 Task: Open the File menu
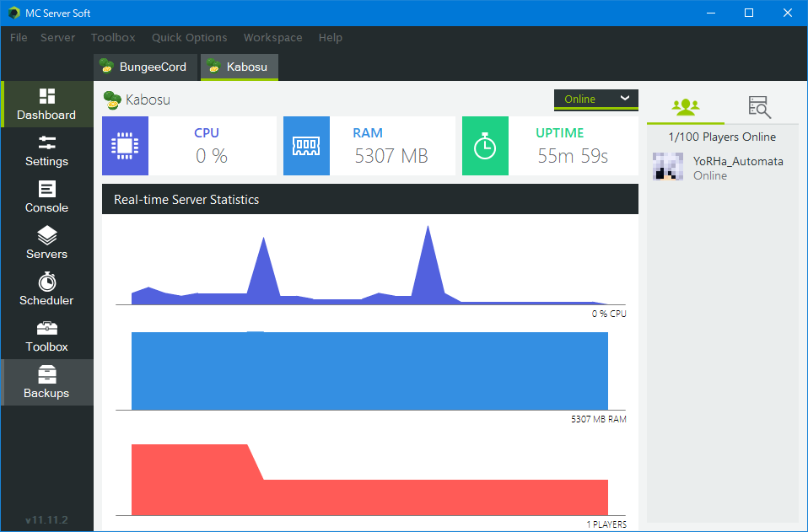(19, 37)
